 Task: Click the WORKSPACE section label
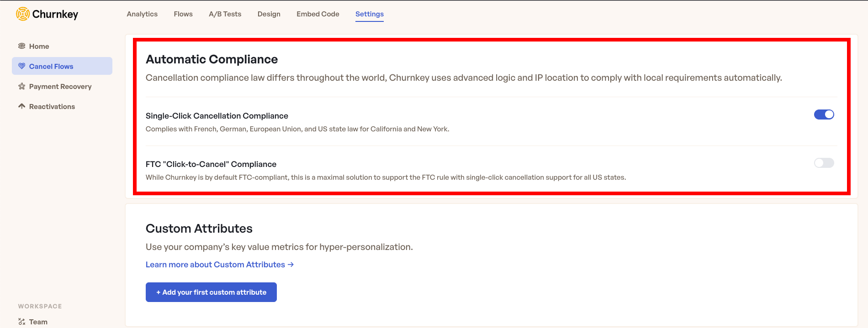point(40,306)
